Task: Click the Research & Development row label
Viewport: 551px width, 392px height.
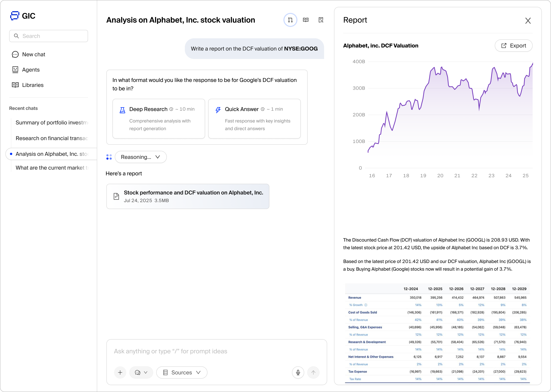Action: pos(367,342)
